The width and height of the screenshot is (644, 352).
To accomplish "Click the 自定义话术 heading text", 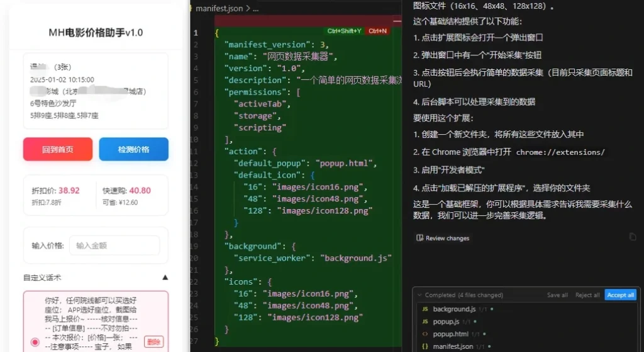I will [42, 278].
